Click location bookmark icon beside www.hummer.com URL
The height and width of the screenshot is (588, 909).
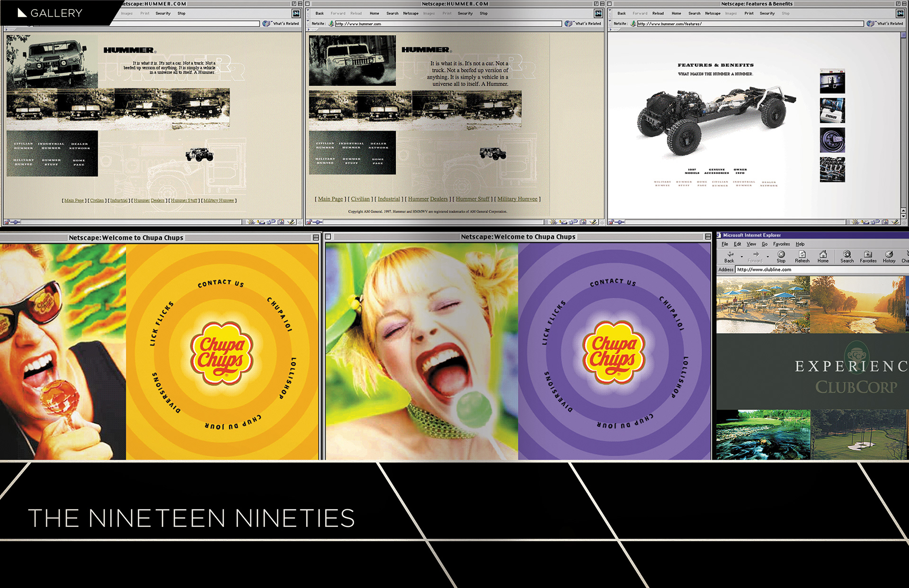[331, 24]
